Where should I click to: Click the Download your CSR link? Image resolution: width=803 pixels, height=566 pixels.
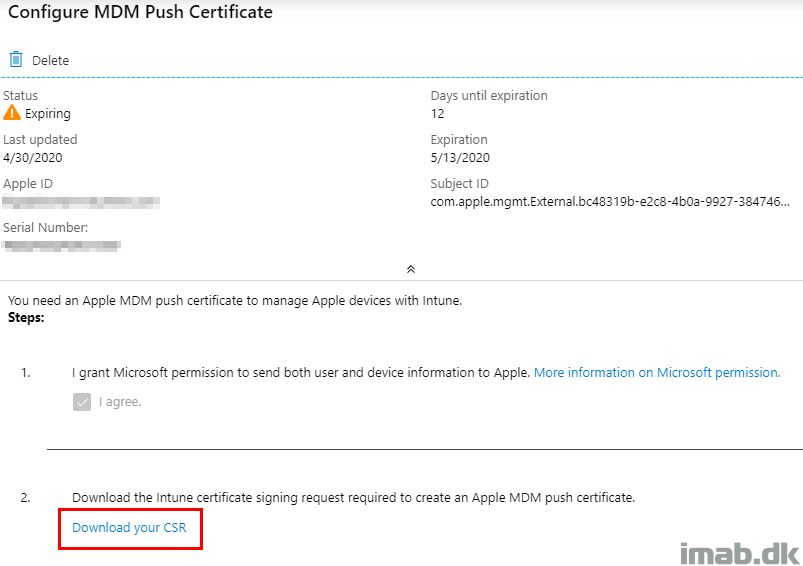(x=129, y=527)
